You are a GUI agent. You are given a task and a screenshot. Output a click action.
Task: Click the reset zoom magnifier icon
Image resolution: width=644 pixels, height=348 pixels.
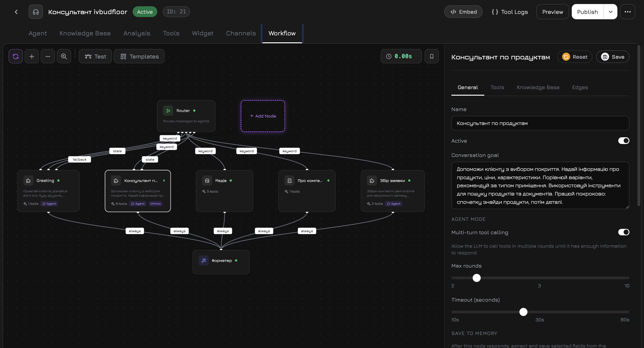64,56
